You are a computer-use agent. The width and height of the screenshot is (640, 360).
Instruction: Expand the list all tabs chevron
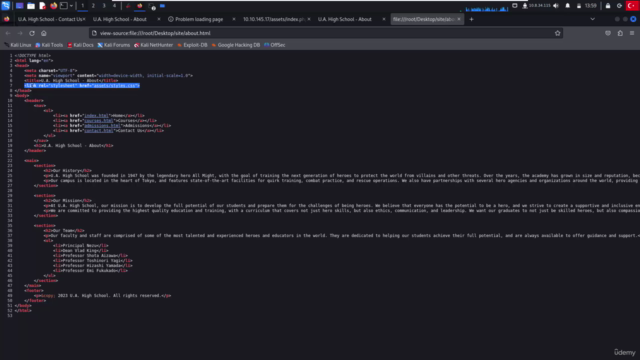tap(593, 19)
